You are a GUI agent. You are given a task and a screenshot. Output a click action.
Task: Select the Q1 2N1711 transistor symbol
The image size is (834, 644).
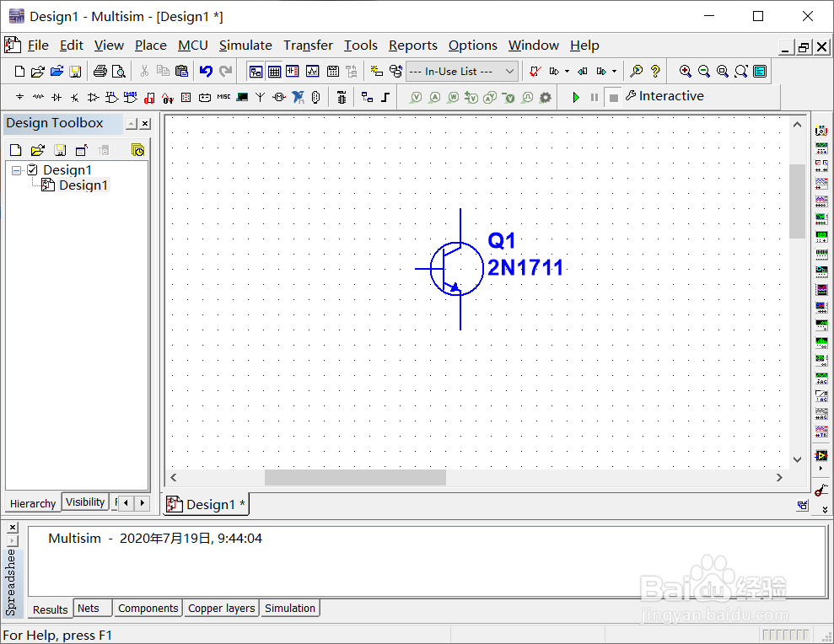456,269
